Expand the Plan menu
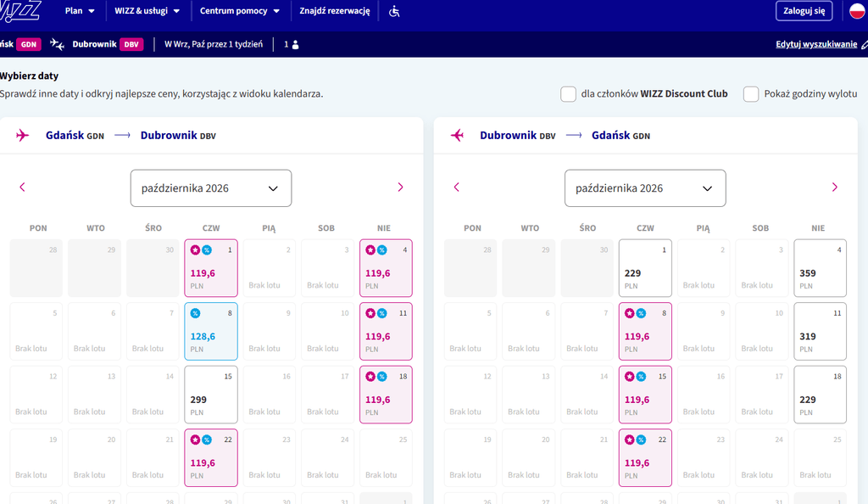The width and height of the screenshot is (868, 504). [80, 11]
